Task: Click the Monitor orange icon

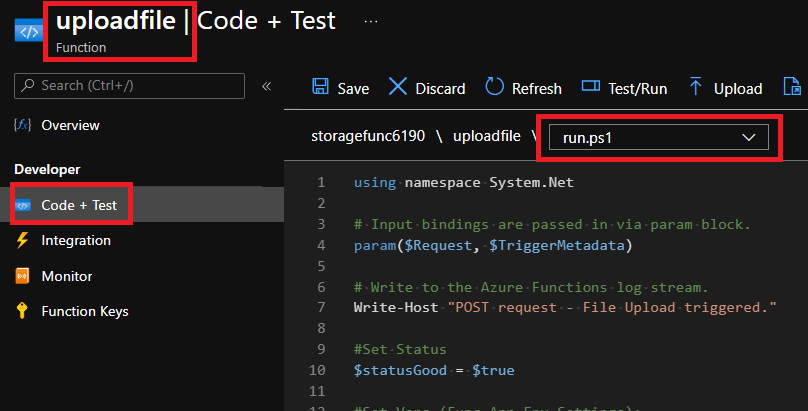Action: point(22,276)
